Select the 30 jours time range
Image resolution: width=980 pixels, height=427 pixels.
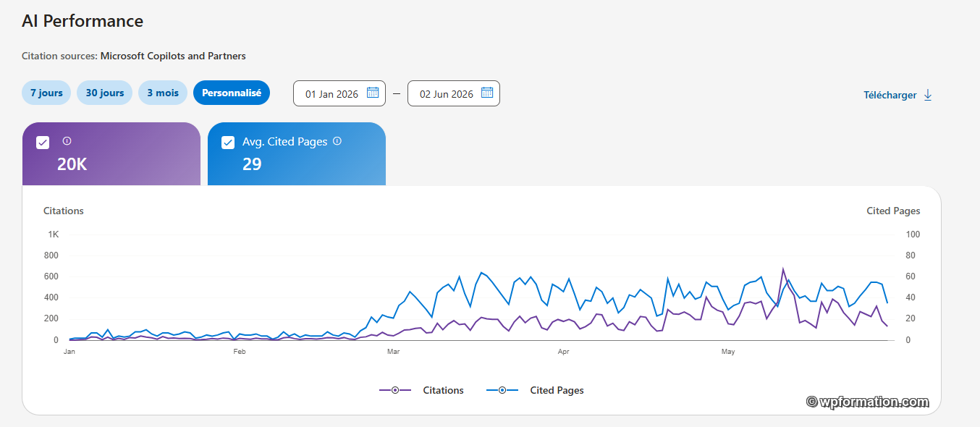[105, 93]
